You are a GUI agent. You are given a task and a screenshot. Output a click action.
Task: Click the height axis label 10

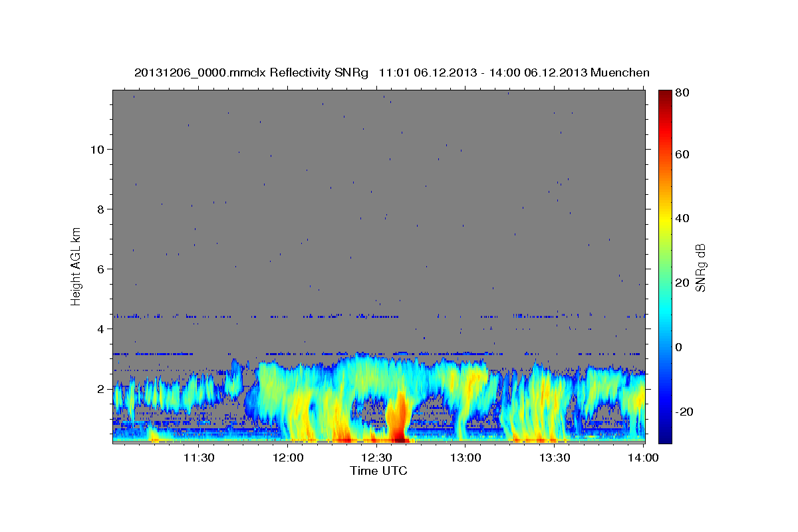pos(97,149)
